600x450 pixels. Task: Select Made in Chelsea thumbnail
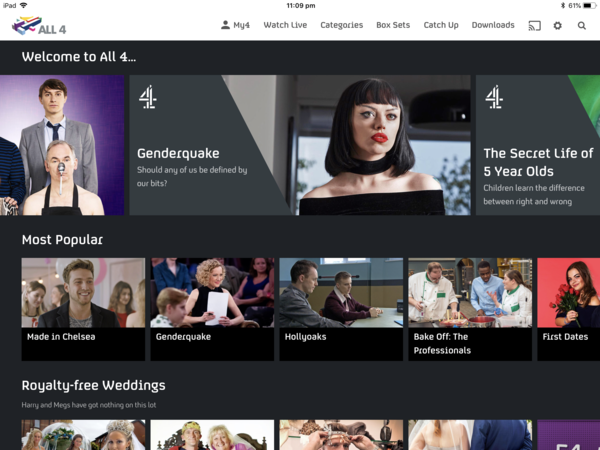(83, 309)
